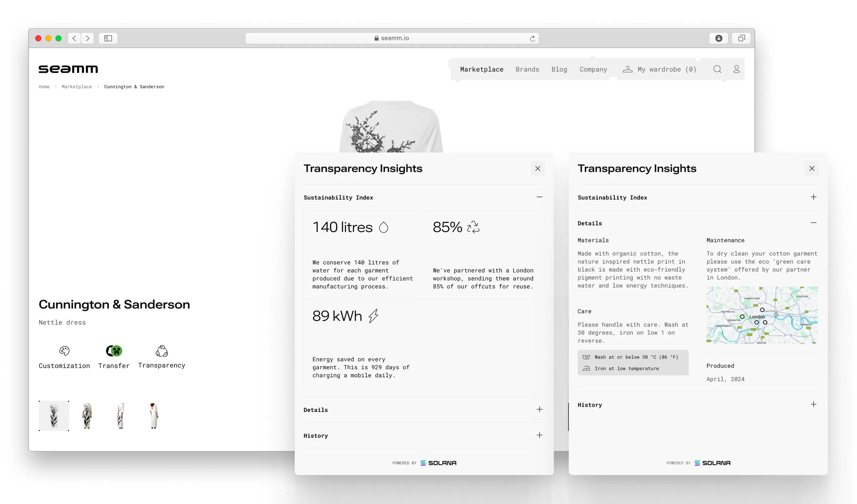Image resolution: width=857 pixels, height=504 pixels.
Task: Close the left Transparency Insights panel
Action: [538, 169]
